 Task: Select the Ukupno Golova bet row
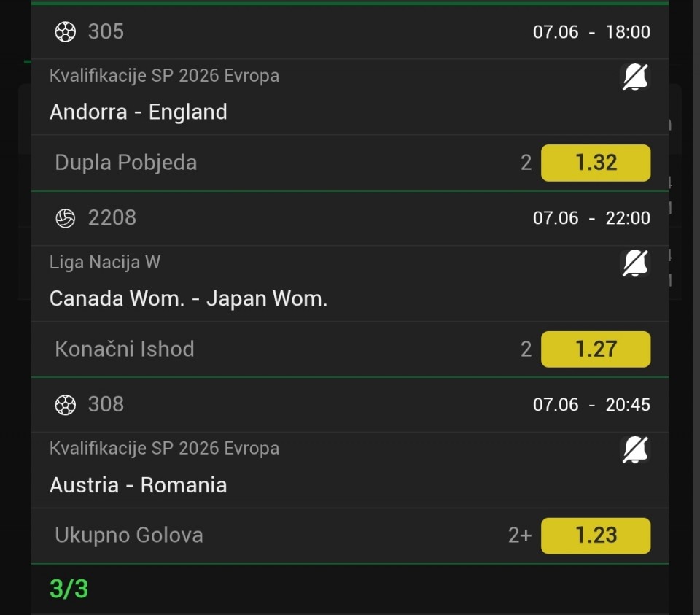[x=350, y=535]
